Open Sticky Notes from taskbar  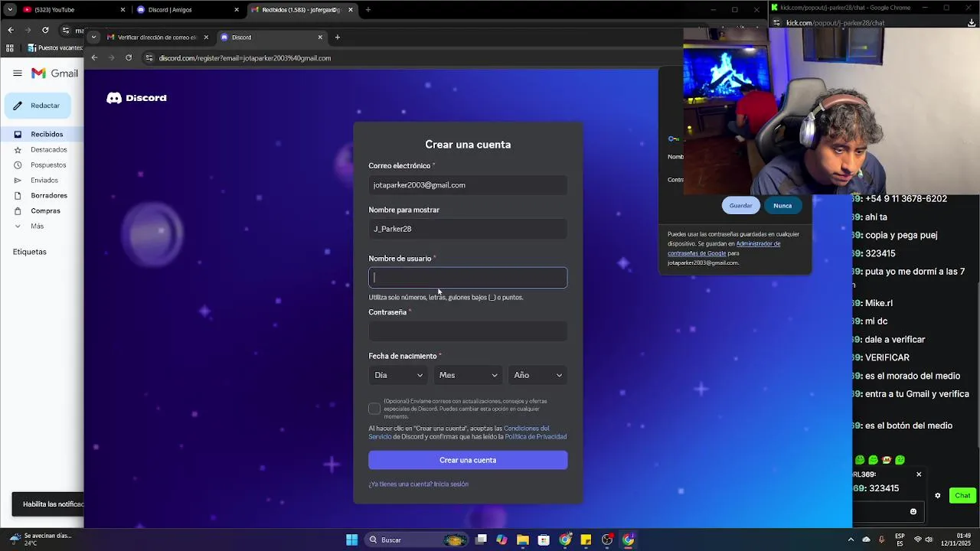coord(586,540)
